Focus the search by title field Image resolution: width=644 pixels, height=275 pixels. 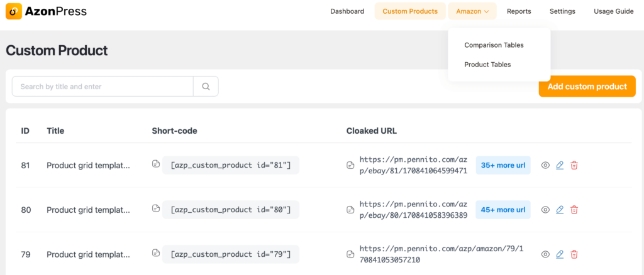pos(103,87)
